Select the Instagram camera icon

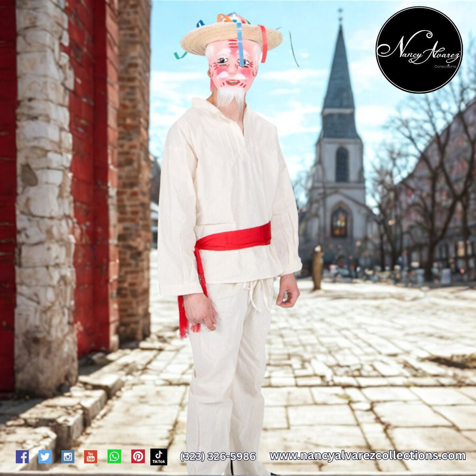pos(68,457)
